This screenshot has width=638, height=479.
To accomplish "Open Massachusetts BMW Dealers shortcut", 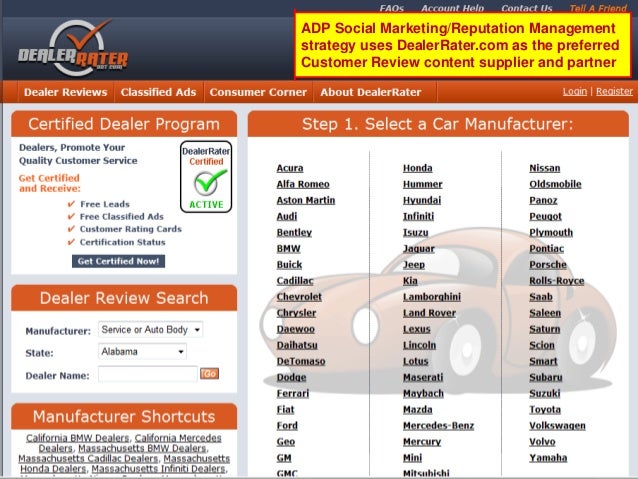I will (x=142, y=448).
